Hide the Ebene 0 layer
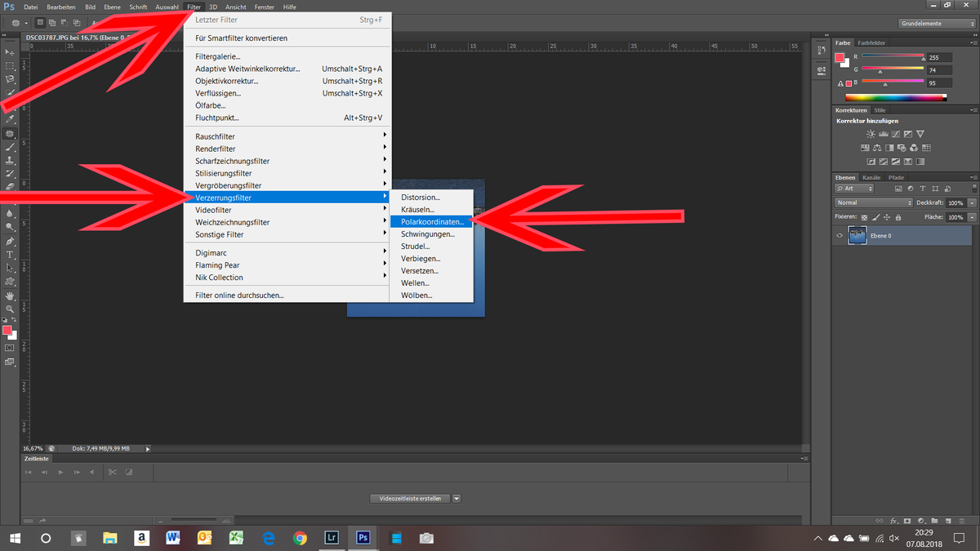Image resolution: width=980 pixels, height=551 pixels. [x=840, y=235]
